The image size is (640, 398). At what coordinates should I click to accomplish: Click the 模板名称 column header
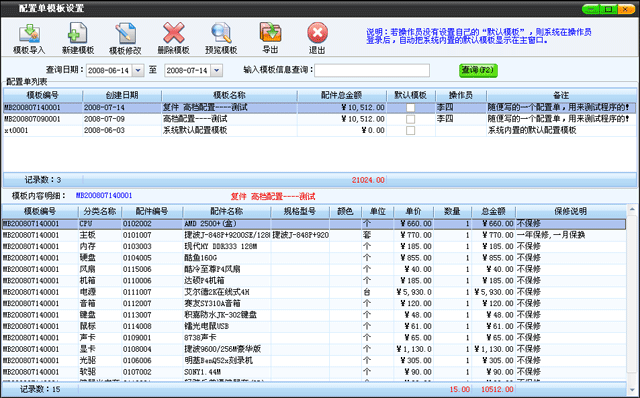click(229, 95)
